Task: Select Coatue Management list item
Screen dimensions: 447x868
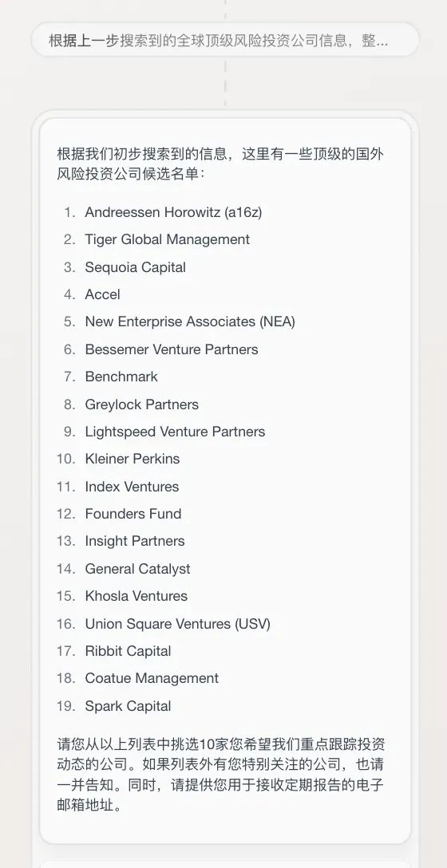Action: click(152, 678)
